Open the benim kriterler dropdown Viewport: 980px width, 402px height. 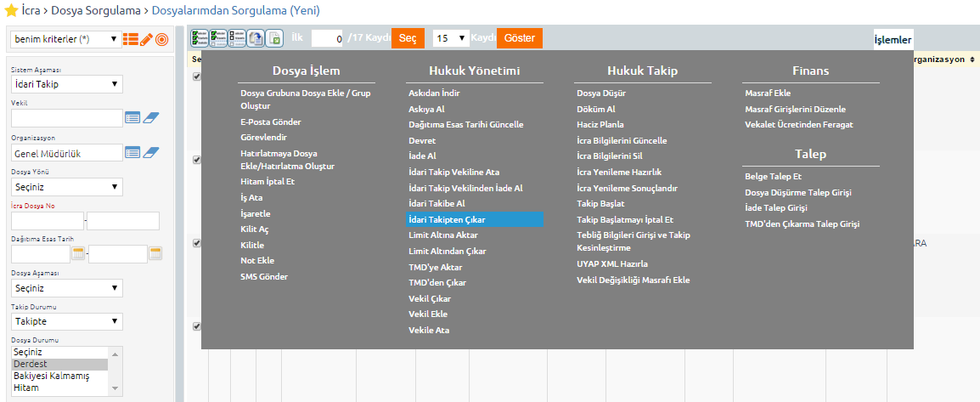point(65,39)
